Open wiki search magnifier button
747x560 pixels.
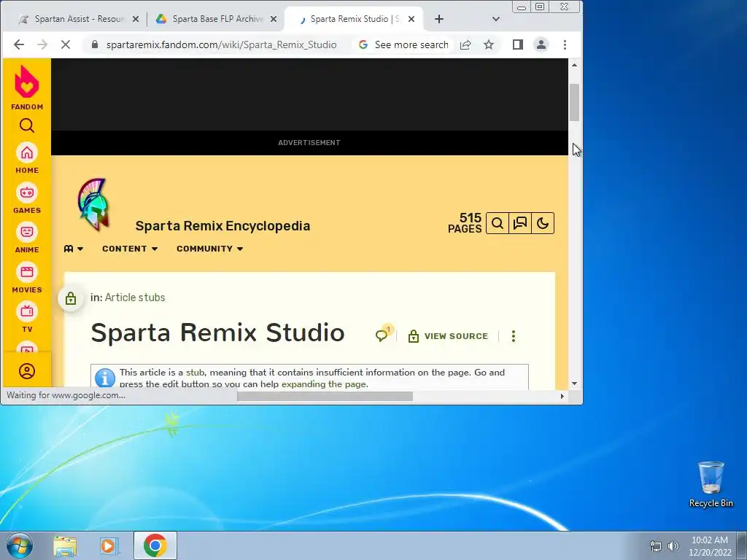click(498, 223)
